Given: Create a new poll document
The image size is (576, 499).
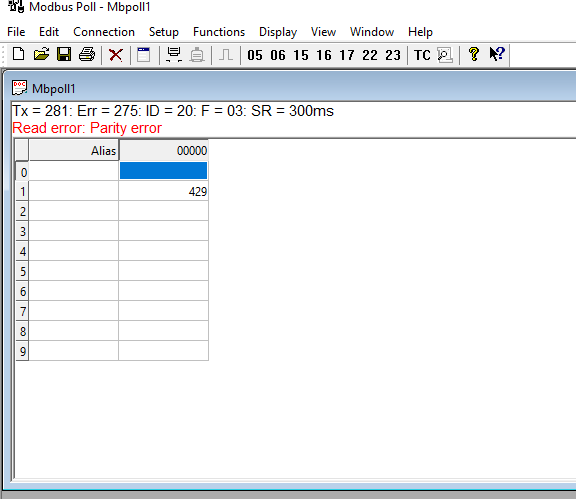Looking at the screenshot, I should click(x=18, y=55).
